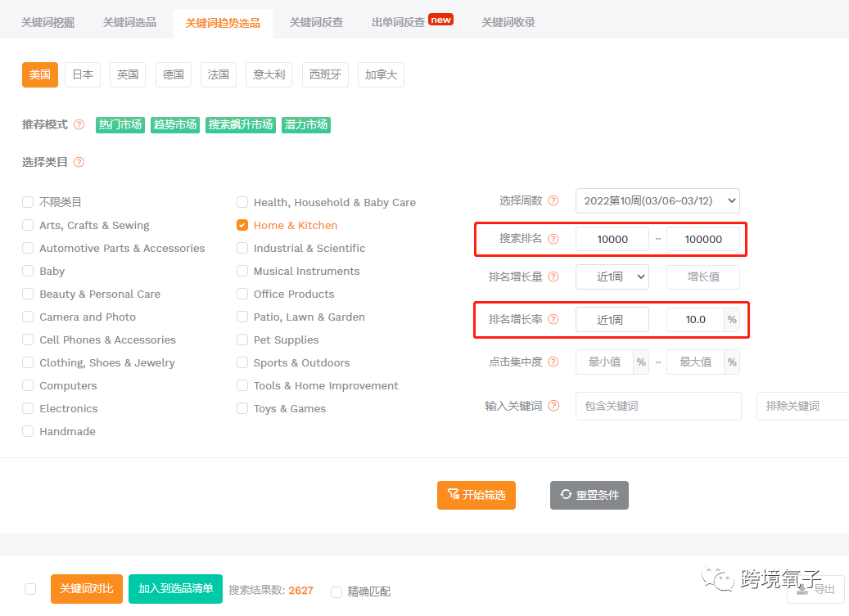Click the 重置条件 reset button
Viewport: 849px width, 616px height.
click(589, 495)
